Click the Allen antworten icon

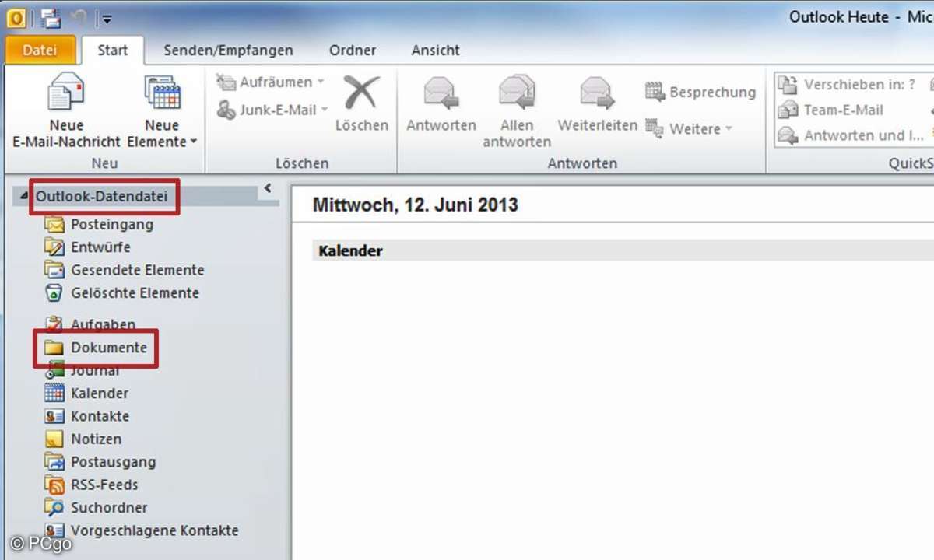pos(516,95)
